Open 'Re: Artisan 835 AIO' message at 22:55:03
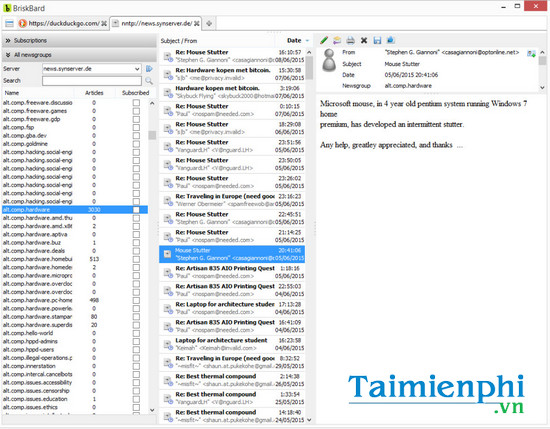The height and width of the screenshot is (429, 550). 232,290
